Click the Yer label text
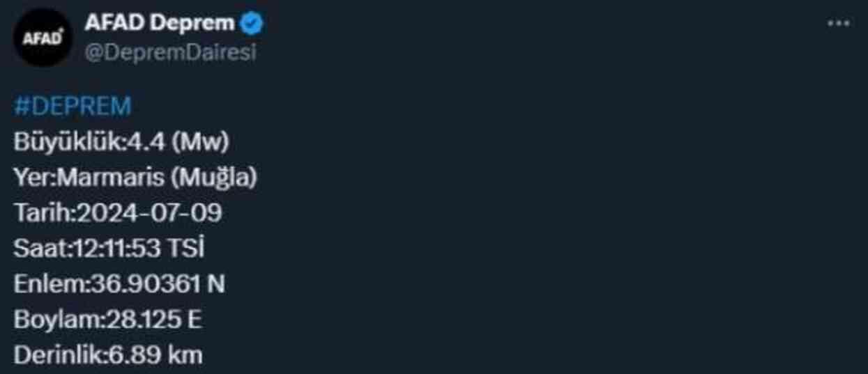The height and width of the screenshot is (374, 868). 32,178
